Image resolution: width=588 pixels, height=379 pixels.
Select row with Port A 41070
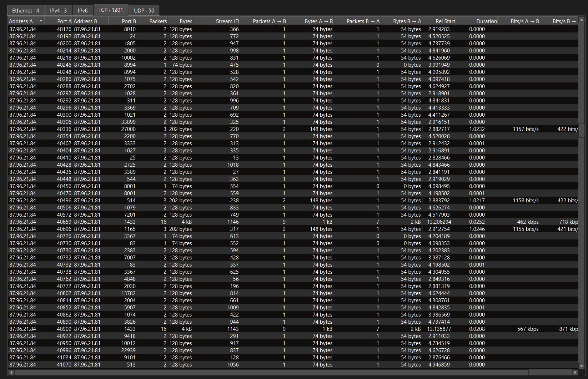[293, 365]
